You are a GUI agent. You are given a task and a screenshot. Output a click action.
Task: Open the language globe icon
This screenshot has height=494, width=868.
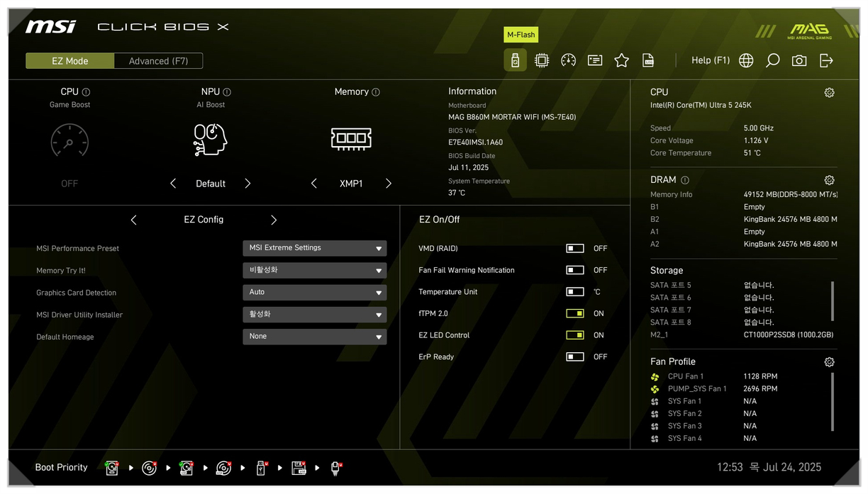(746, 60)
